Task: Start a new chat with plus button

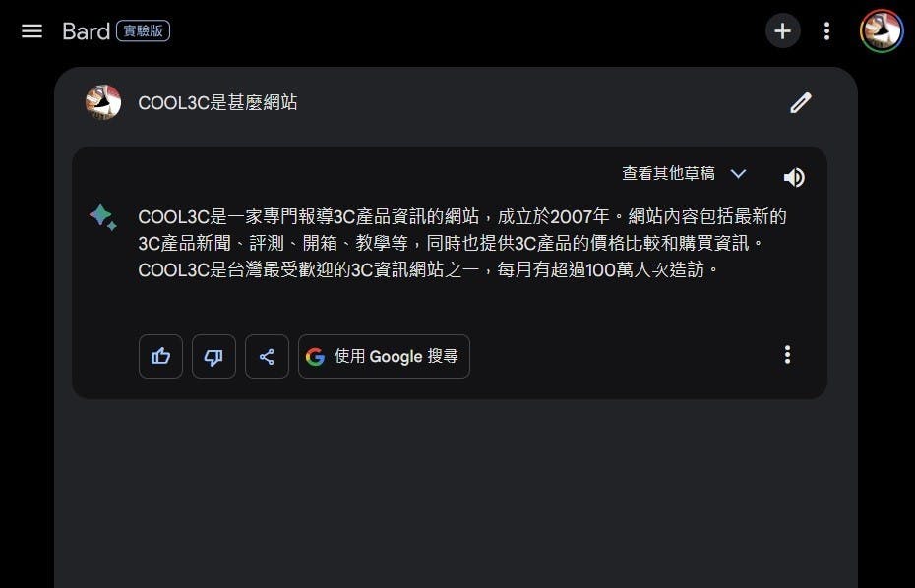Action: pyautogui.click(x=782, y=30)
